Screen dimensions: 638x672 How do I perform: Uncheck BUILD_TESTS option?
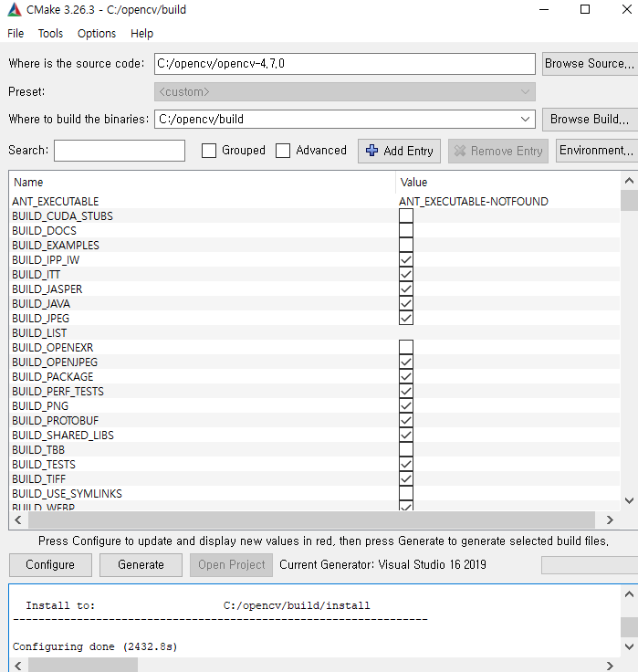406,464
